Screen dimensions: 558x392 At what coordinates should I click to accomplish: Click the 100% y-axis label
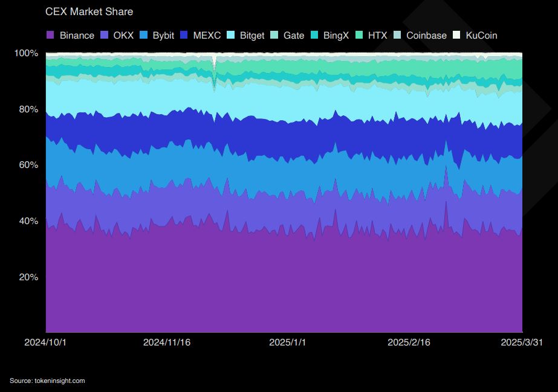[x=26, y=53]
